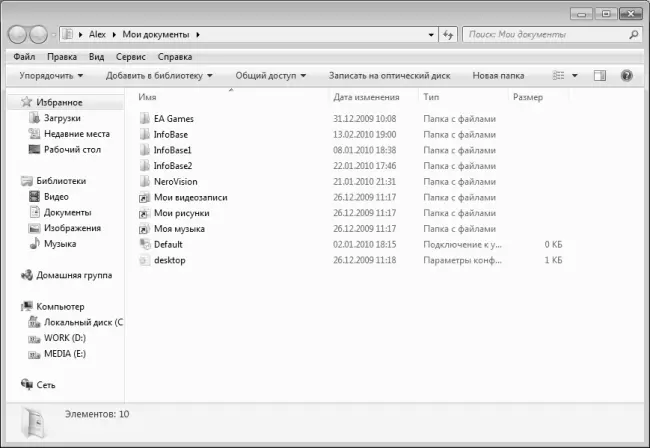The height and width of the screenshot is (448, 650).
Task: Open the Упорядочить dropdown
Action: (x=51, y=75)
